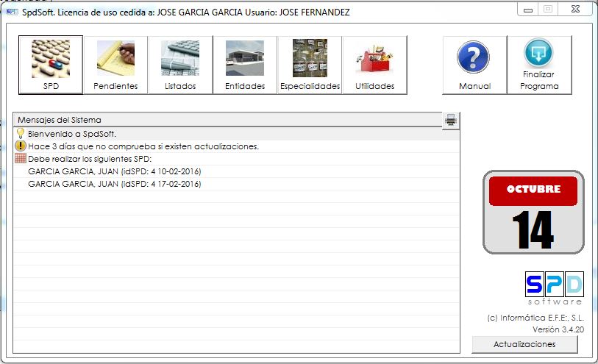
Task: Click Finalizar Programa to exit
Action: pos(539,65)
